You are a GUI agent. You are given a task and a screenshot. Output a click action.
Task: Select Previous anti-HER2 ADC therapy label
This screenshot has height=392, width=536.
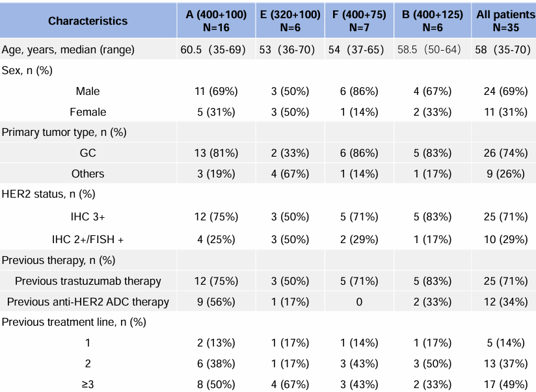tap(88, 301)
